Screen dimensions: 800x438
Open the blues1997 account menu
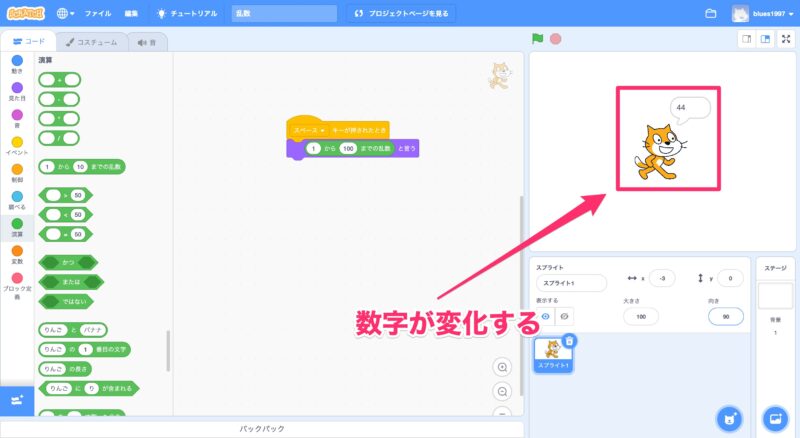[x=766, y=14]
